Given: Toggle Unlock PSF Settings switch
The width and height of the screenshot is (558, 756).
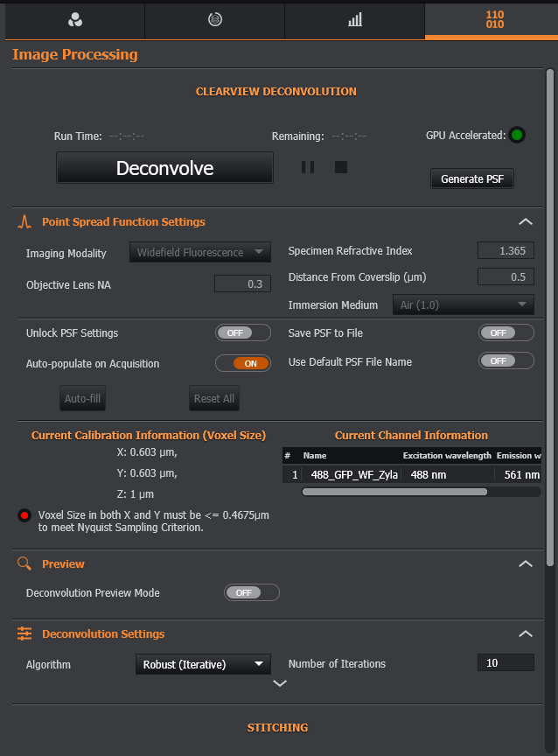Looking at the screenshot, I should 243,333.
